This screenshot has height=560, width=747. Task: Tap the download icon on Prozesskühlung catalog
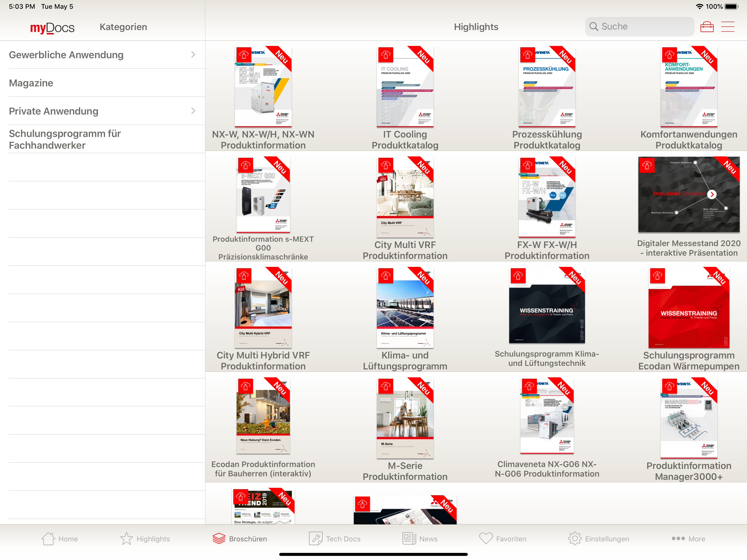[527, 54]
